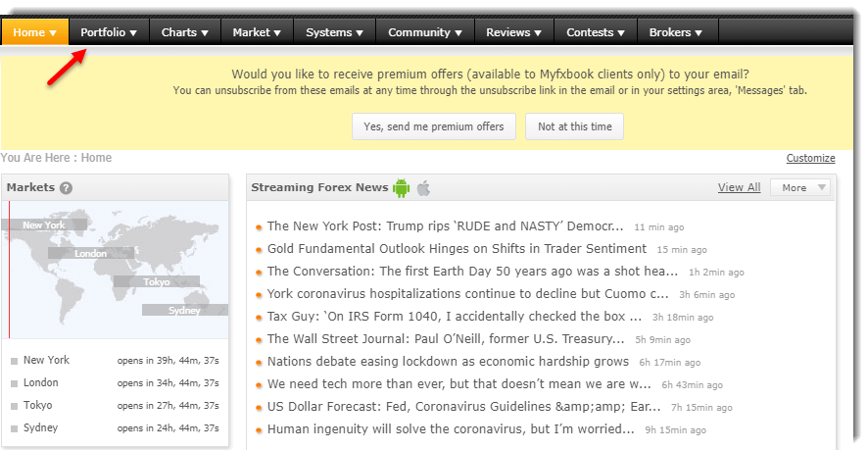
Task: Expand the Reviews menu
Action: (x=513, y=32)
